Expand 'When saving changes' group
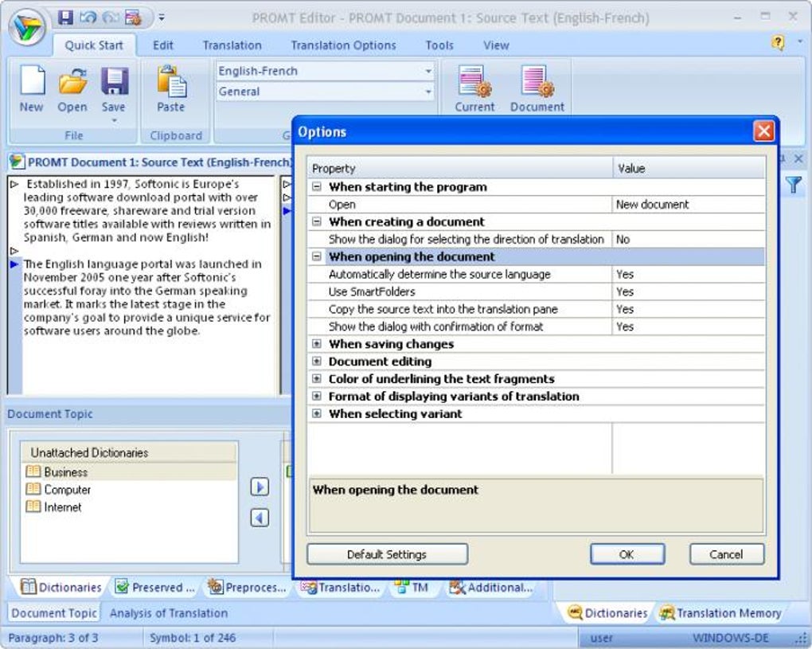 (317, 344)
